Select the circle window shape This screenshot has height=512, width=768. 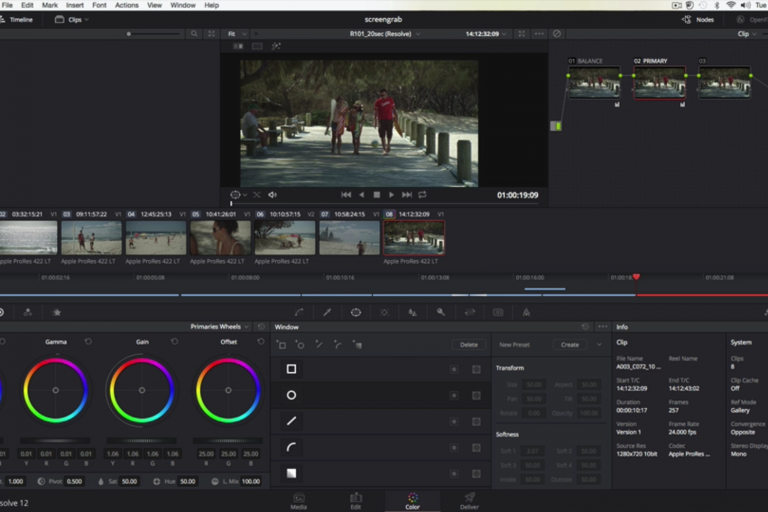tap(291, 395)
